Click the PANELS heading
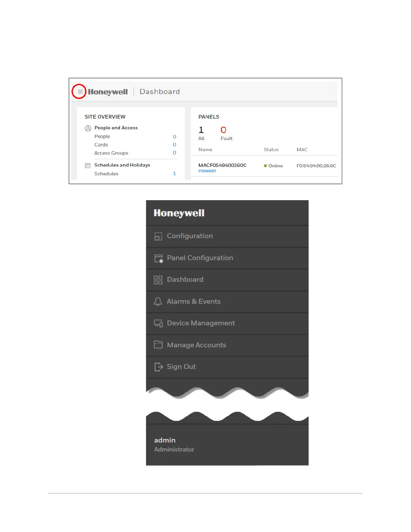 (x=209, y=117)
